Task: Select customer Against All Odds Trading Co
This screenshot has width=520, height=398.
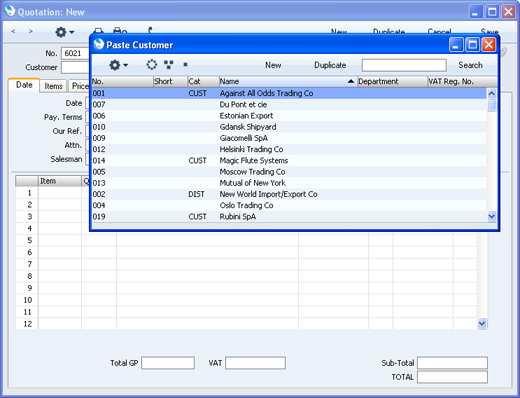Action: click(x=289, y=93)
